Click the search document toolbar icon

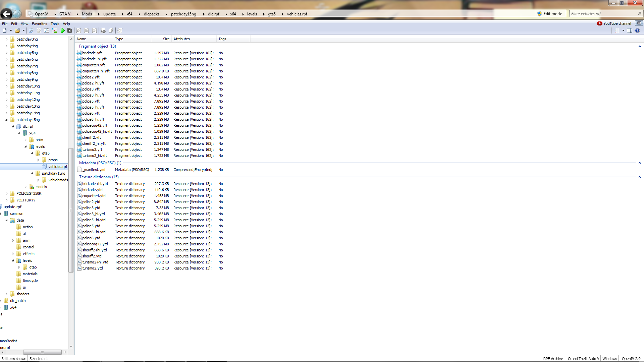tap(78, 31)
